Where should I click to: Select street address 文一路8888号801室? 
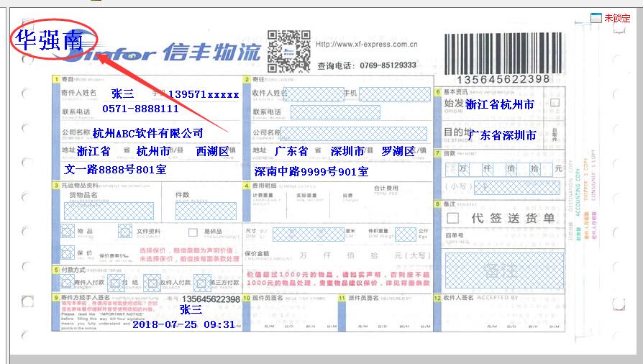click(115, 170)
